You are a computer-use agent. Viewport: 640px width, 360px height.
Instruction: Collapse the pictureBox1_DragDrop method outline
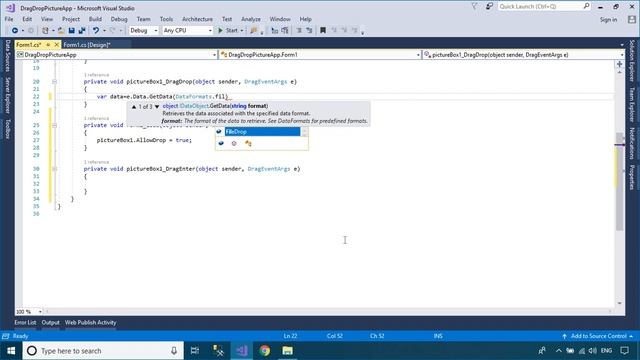pos(54,82)
